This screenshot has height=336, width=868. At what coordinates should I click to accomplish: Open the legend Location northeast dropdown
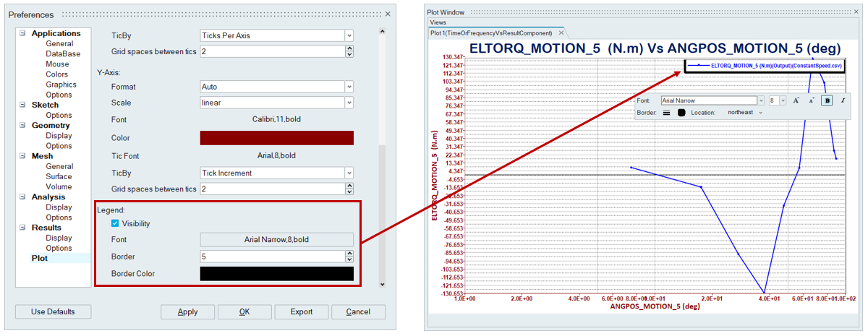coord(760,113)
